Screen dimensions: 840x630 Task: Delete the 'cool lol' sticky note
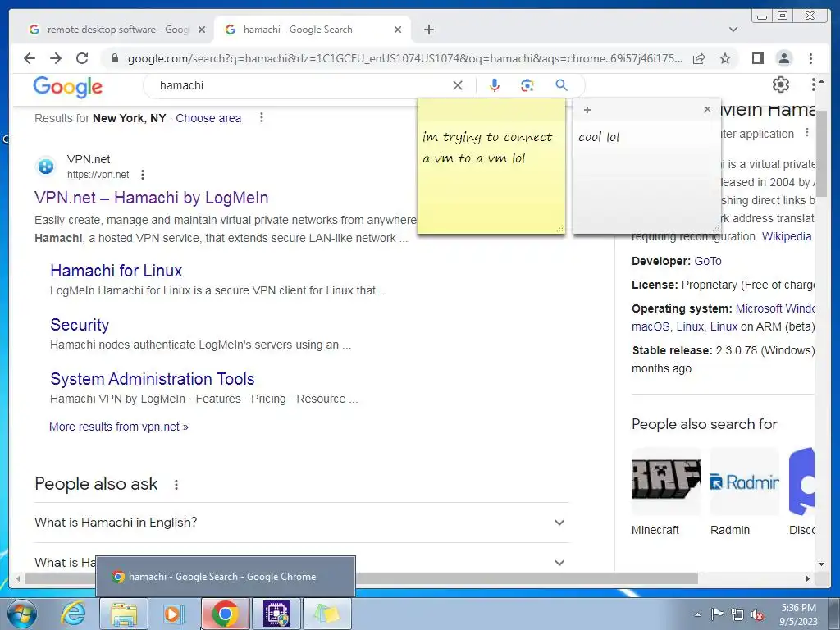[x=707, y=110]
